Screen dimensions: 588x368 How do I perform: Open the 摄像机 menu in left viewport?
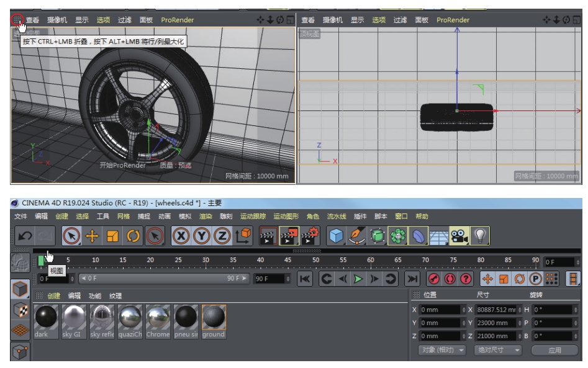click(57, 20)
